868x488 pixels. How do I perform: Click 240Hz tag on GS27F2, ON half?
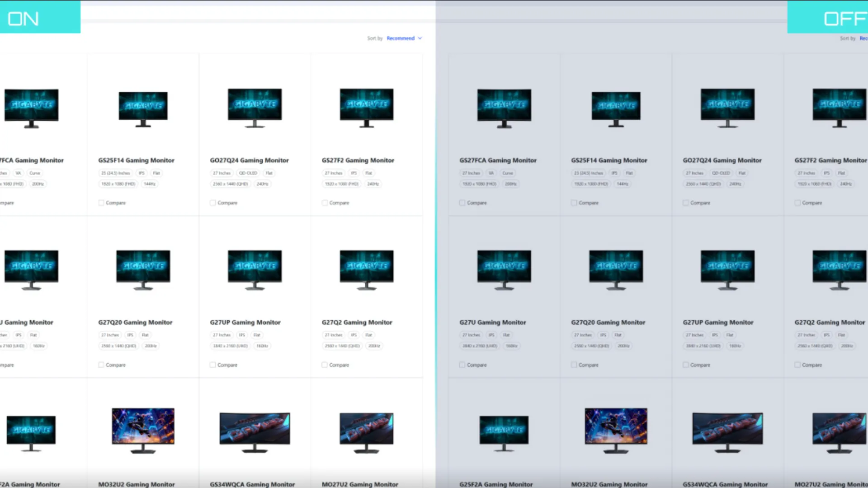[x=373, y=184]
